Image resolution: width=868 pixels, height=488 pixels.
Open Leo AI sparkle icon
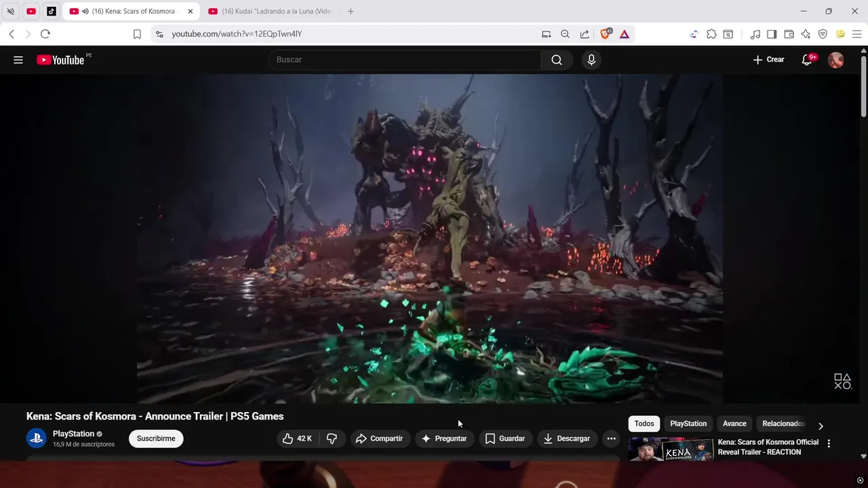pyautogui.click(x=806, y=34)
